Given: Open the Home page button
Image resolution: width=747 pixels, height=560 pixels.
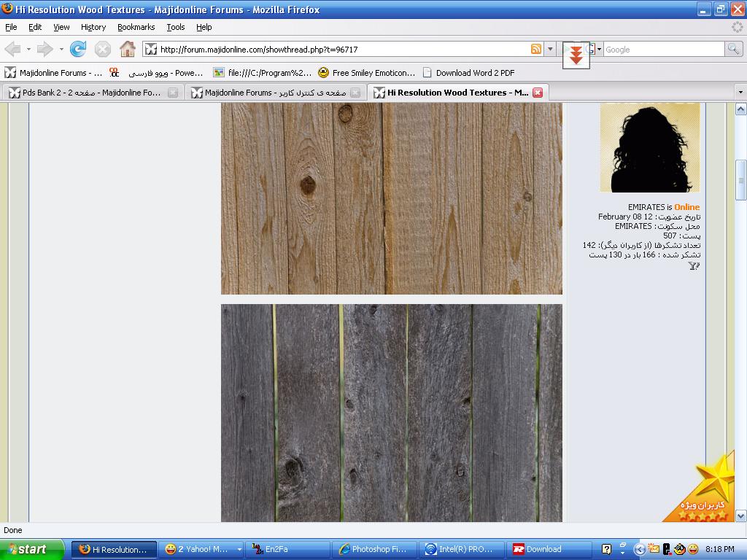Looking at the screenshot, I should (127, 49).
